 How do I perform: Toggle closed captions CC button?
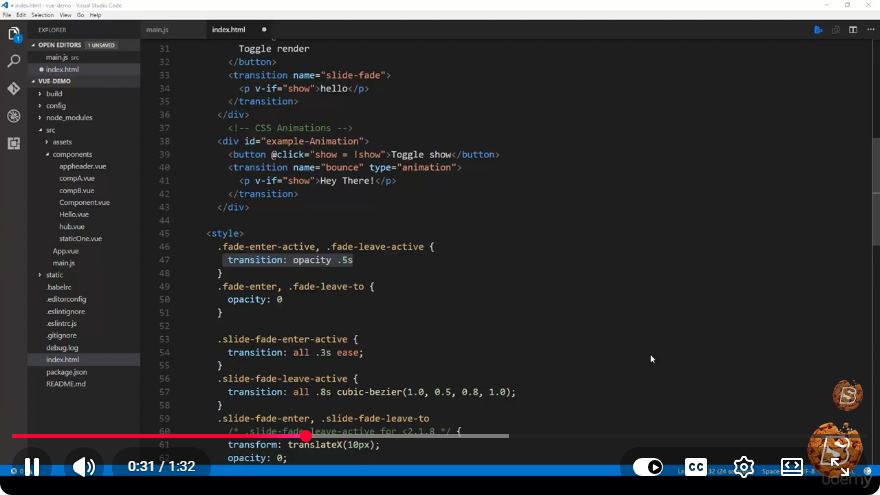(695, 466)
